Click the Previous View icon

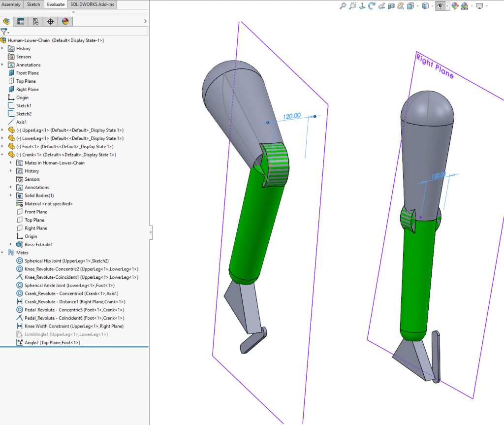click(x=362, y=6)
